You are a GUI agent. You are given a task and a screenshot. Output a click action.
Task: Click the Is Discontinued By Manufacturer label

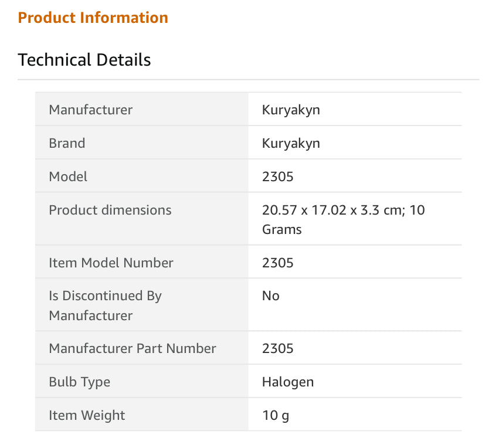click(x=105, y=306)
